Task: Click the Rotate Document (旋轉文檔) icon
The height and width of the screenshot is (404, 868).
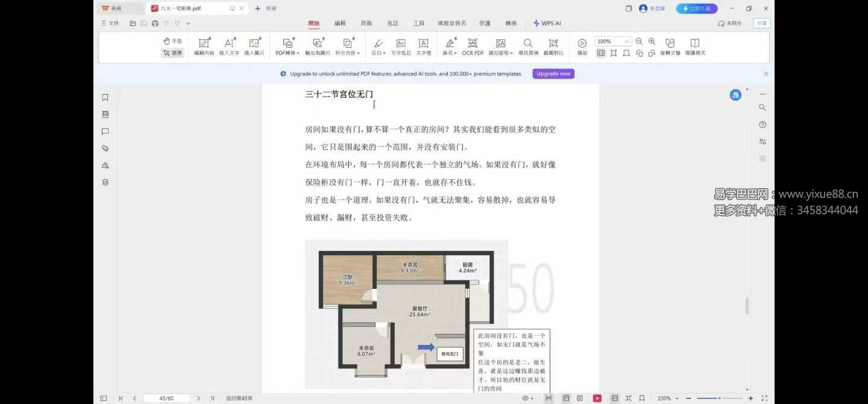Action: (670, 46)
